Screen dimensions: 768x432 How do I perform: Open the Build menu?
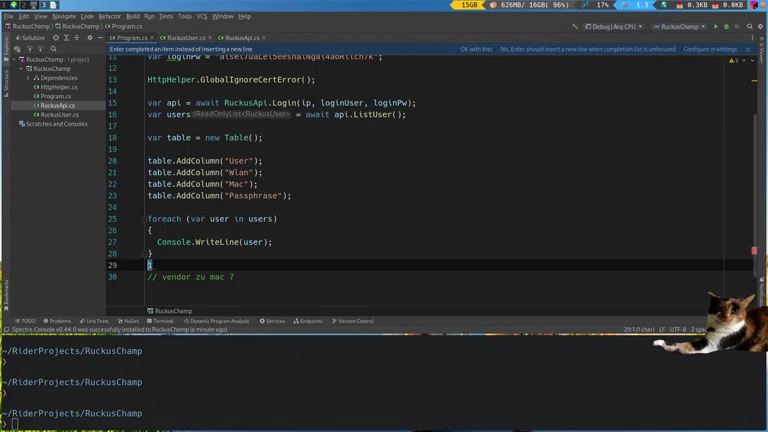click(x=133, y=16)
